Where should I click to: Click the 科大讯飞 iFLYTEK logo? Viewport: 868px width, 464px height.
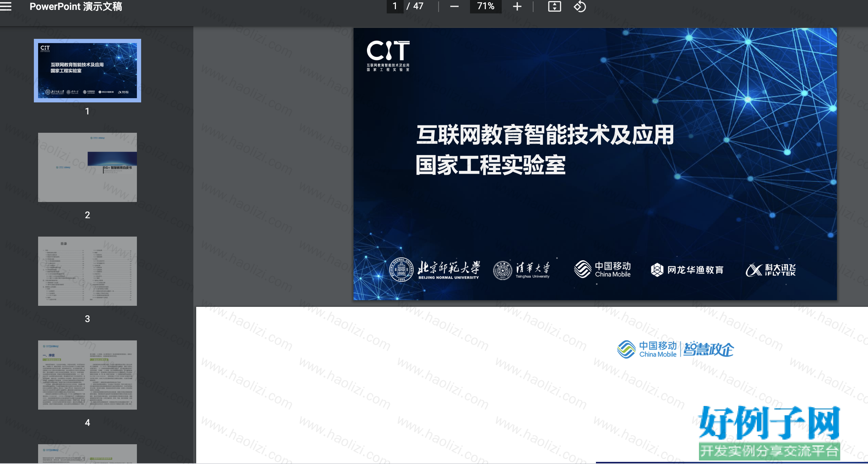pyautogui.click(x=771, y=270)
